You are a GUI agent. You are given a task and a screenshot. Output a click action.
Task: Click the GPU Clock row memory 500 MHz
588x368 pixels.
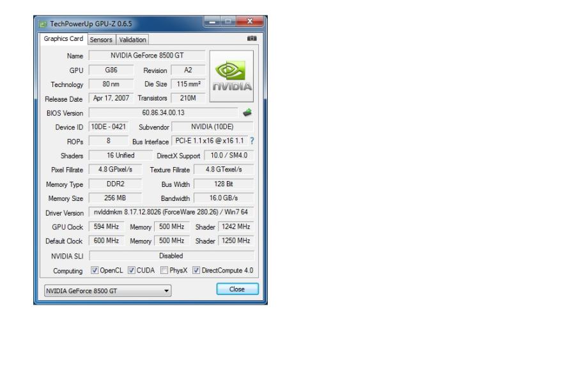171,227
